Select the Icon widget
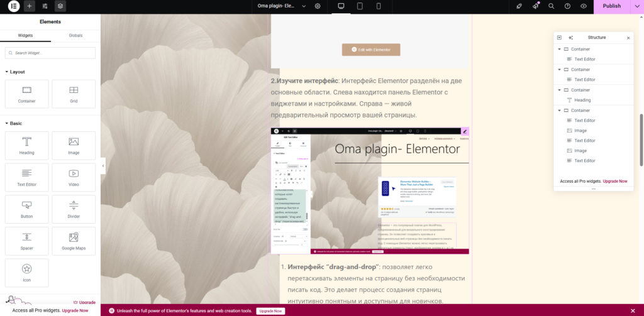Viewport: 644px width, 316px height. (x=26, y=273)
